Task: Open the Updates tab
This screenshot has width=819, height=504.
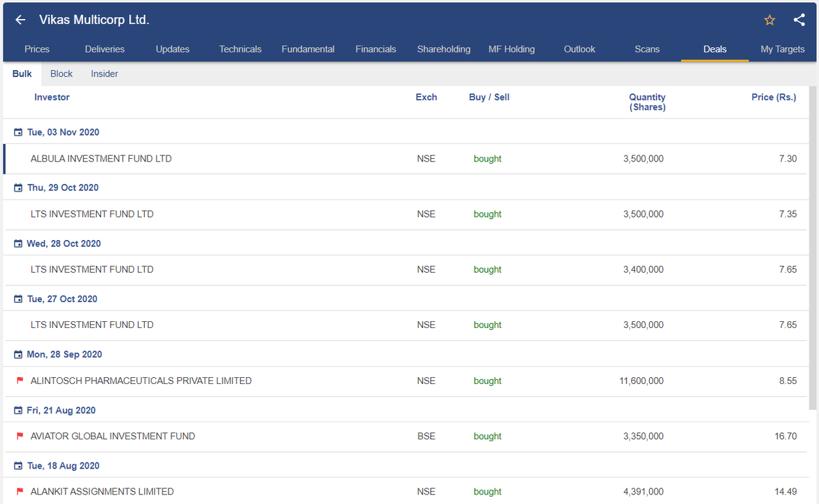Action: (173, 49)
